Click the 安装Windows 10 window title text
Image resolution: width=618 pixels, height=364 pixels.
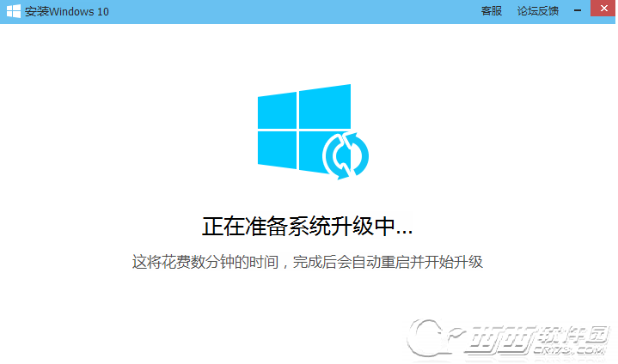[66, 11]
